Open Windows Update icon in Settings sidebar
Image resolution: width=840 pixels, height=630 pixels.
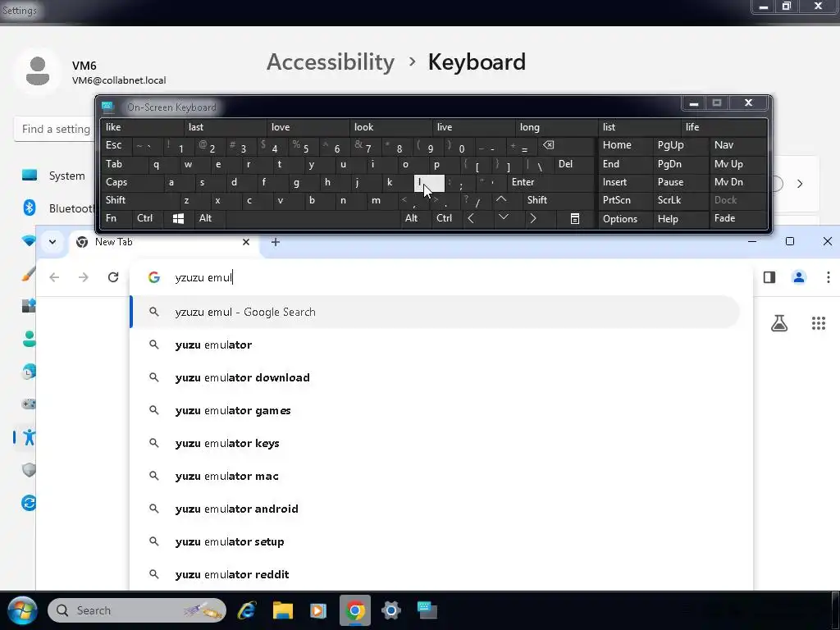(29, 503)
